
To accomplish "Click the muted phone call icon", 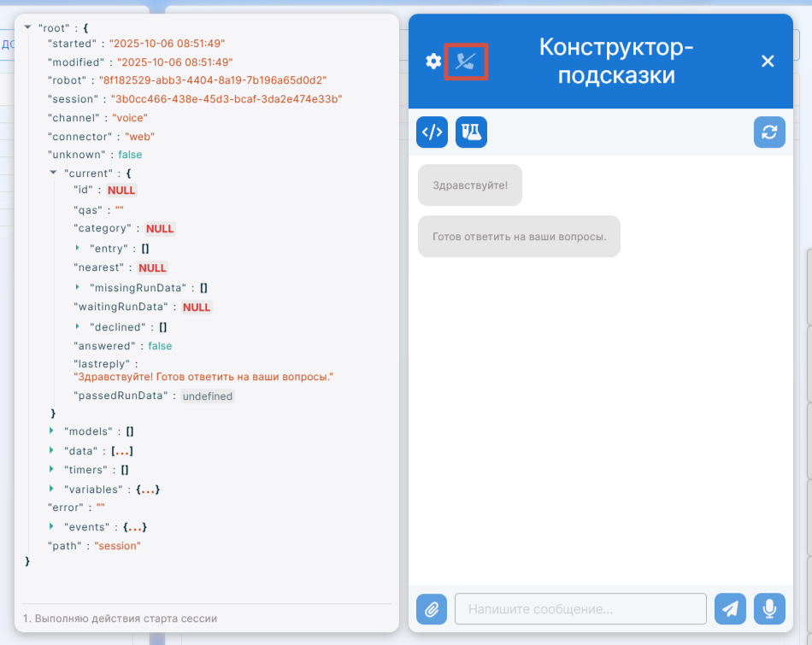I will pyautogui.click(x=466, y=62).
